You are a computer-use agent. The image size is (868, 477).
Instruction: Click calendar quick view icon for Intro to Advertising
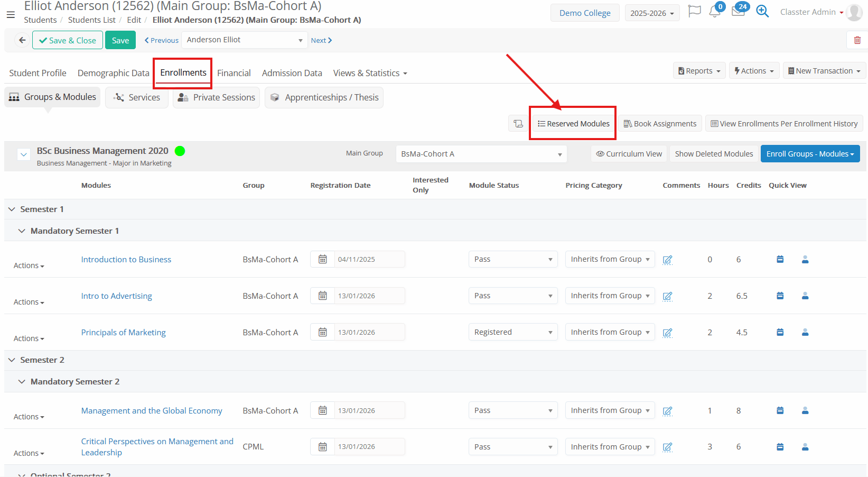click(x=780, y=296)
